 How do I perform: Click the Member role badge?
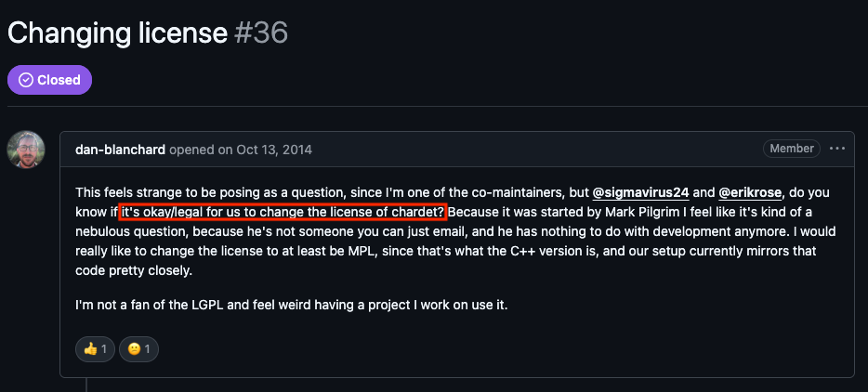[791, 149]
